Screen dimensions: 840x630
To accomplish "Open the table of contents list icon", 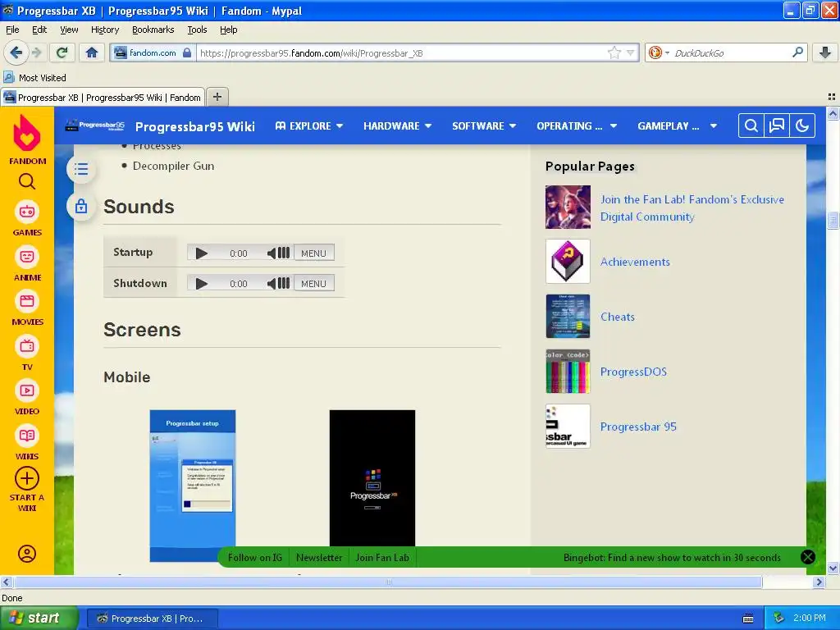I will (x=81, y=169).
